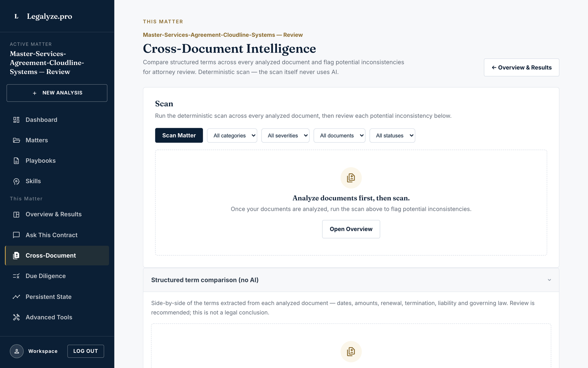Open Persistent State page
The height and width of the screenshot is (368, 588).
(x=57, y=297)
